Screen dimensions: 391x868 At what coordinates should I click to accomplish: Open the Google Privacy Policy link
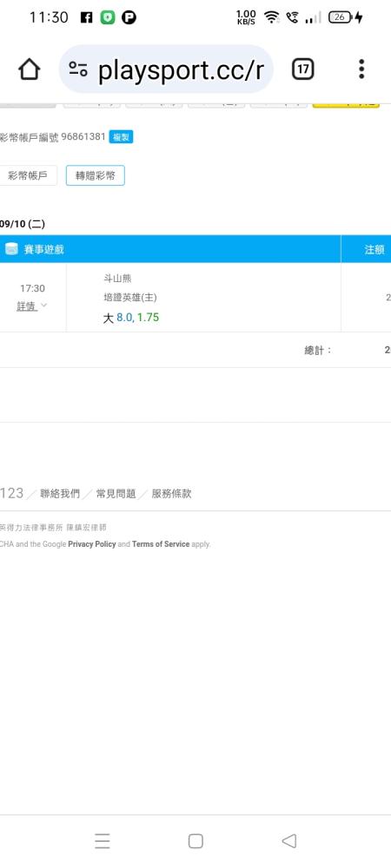click(x=92, y=544)
